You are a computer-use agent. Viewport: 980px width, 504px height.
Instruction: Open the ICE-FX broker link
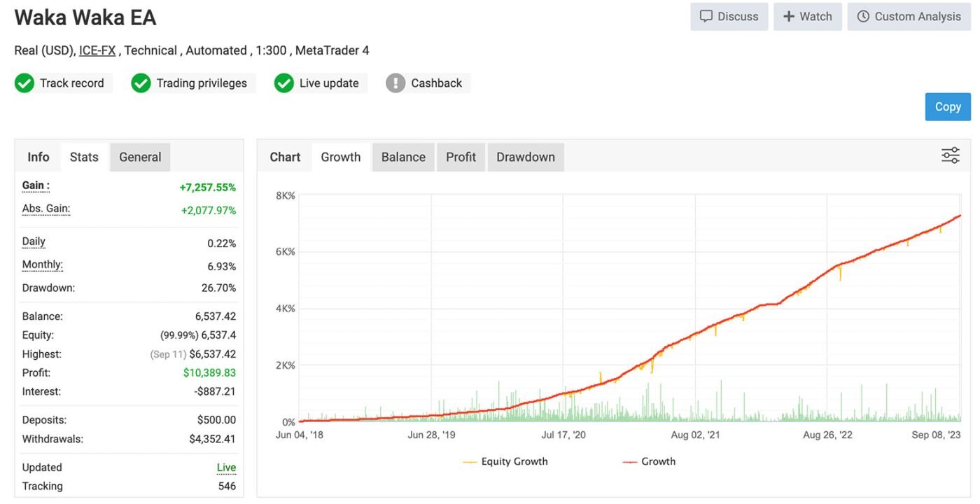(x=97, y=50)
